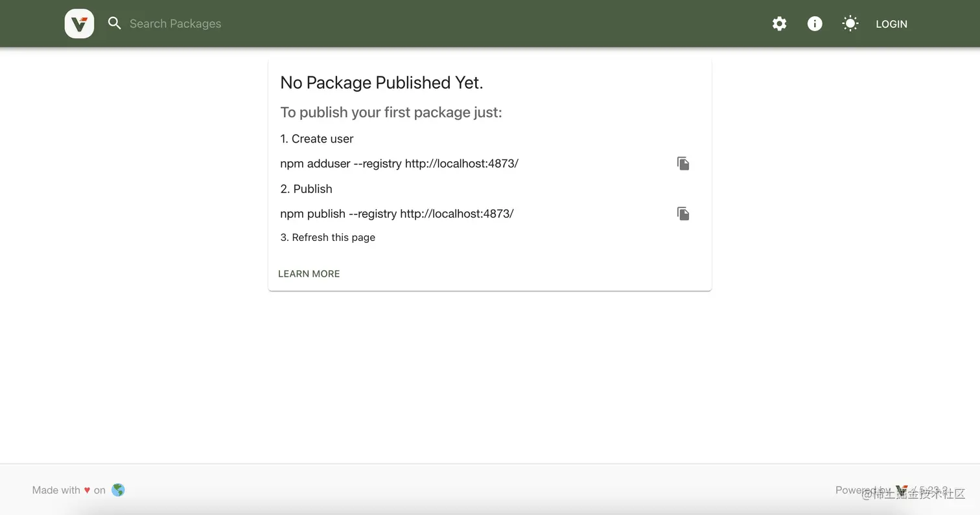Click 'To publish your first package just:' text
Image resolution: width=980 pixels, height=515 pixels.
click(x=391, y=113)
